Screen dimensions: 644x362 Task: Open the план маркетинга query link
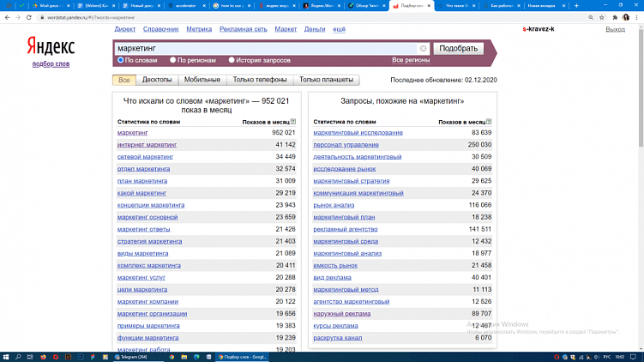tap(142, 181)
